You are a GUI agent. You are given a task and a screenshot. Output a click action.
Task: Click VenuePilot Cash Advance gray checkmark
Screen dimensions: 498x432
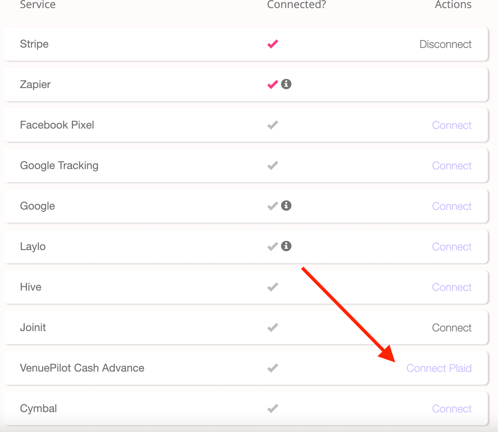point(273,368)
